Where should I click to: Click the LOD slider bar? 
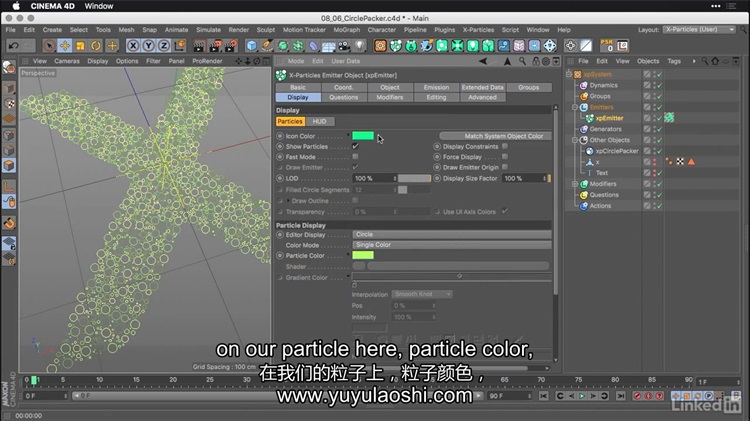point(414,178)
